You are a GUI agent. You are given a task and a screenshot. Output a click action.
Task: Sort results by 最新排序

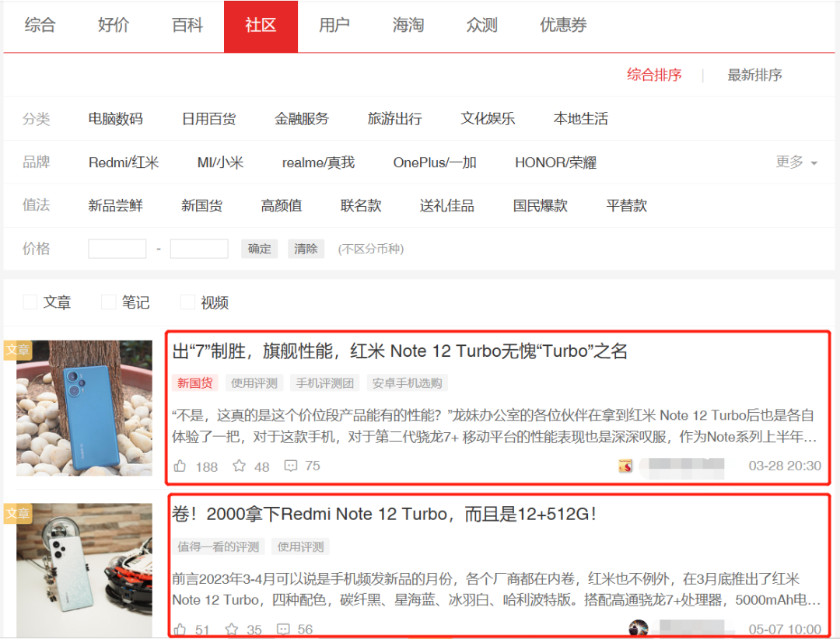[x=754, y=75]
